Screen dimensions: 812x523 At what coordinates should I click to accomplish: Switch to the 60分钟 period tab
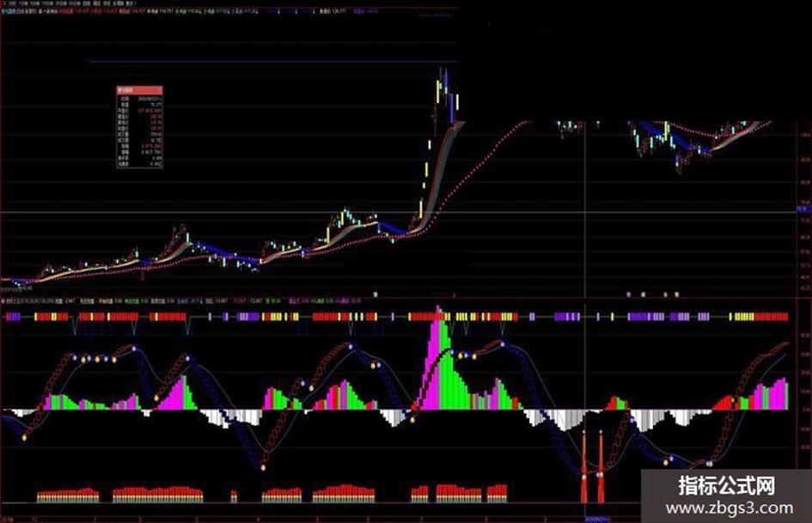[x=75, y=3]
